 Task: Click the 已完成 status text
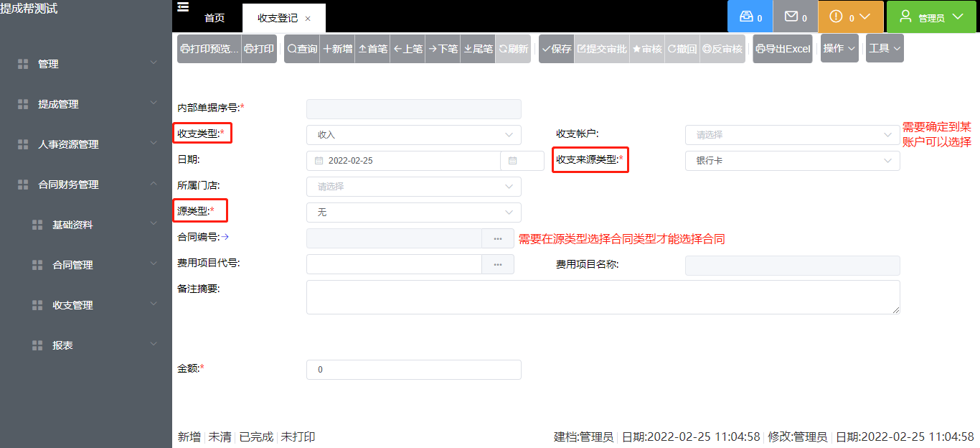pyautogui.click(x=256, y=437)
